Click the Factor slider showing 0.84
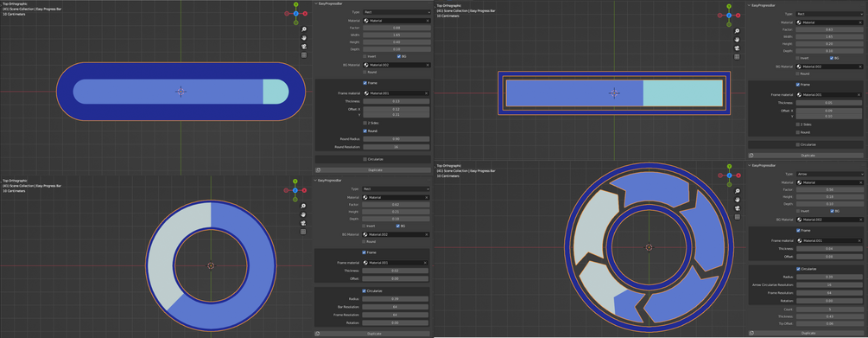The height and width of the screenshot is (338, 868). click(396, 28)
